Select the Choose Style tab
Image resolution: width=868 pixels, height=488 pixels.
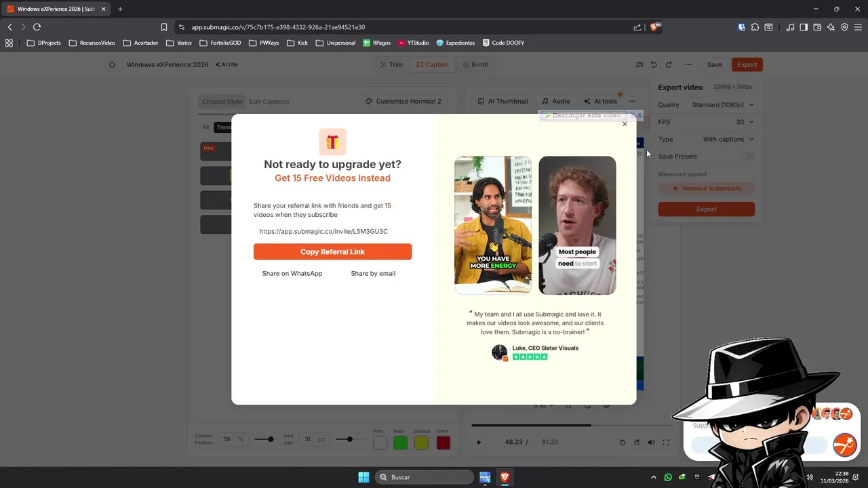click(222, 102)
